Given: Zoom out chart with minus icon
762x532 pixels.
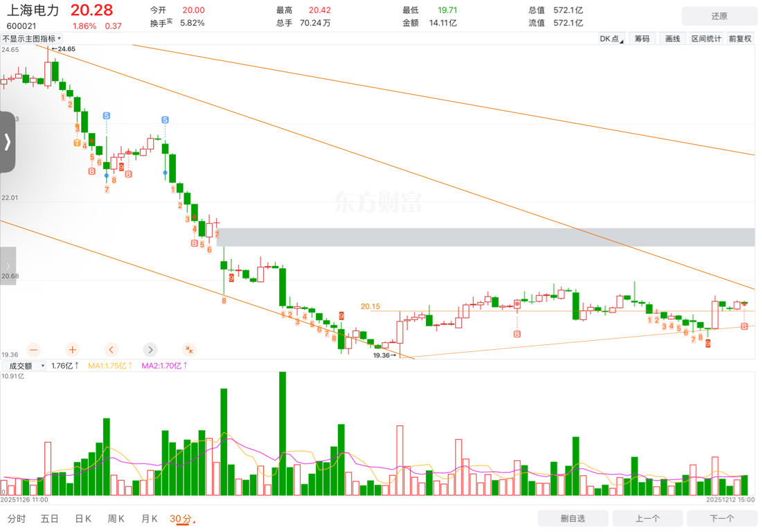Looking at the screenshot, I should (33, 349).
